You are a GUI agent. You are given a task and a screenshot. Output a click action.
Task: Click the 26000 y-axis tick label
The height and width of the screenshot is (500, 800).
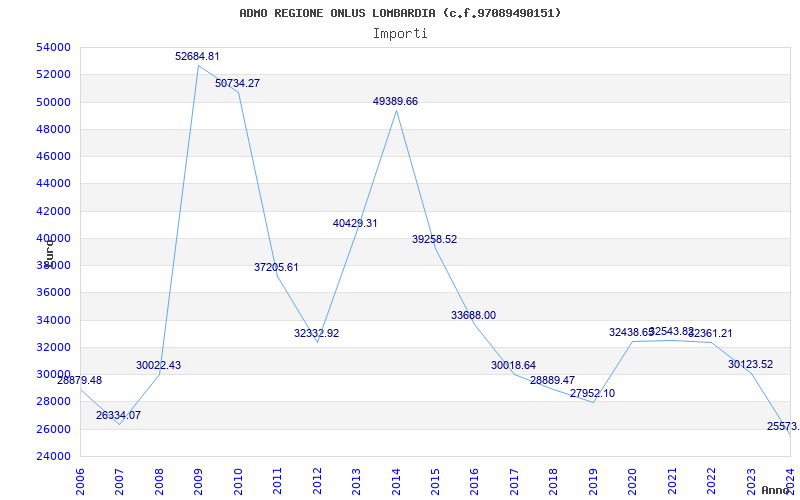coord(53,429)
